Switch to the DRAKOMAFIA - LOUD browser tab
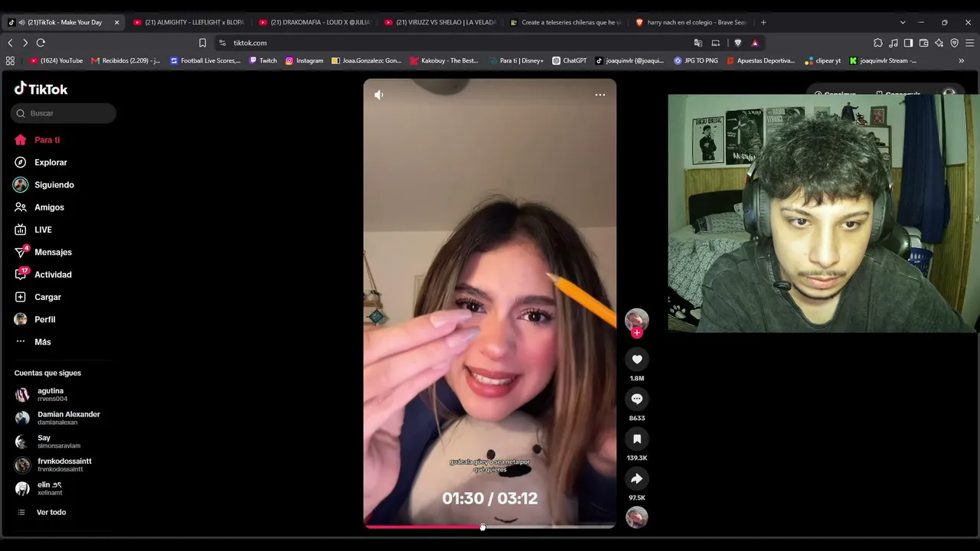This screenshot has width=980, height=551. [314, 22]
